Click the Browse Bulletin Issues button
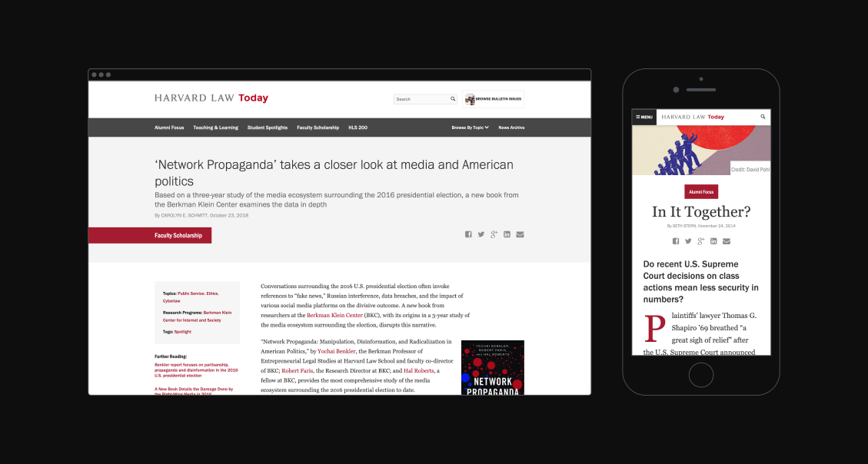Image resolution: width=868 pixels, height=464 pixels. [x=494, y=99]
